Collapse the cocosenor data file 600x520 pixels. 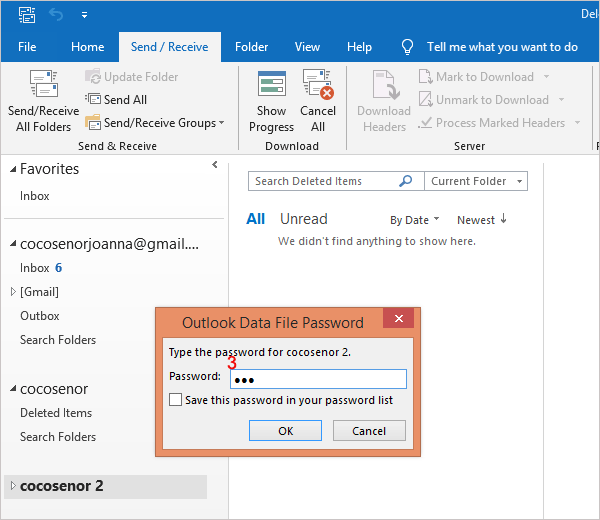(13, 389)
